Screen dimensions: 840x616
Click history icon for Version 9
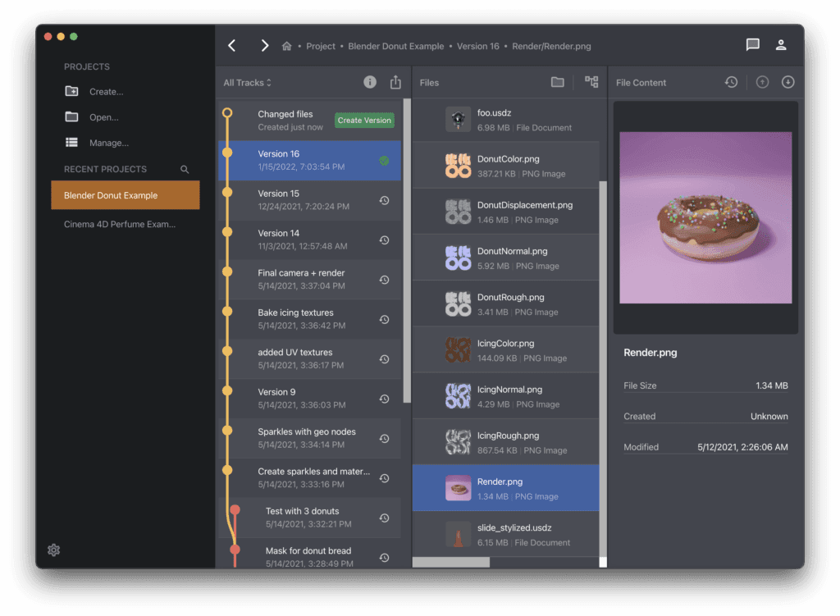[384, 399]
